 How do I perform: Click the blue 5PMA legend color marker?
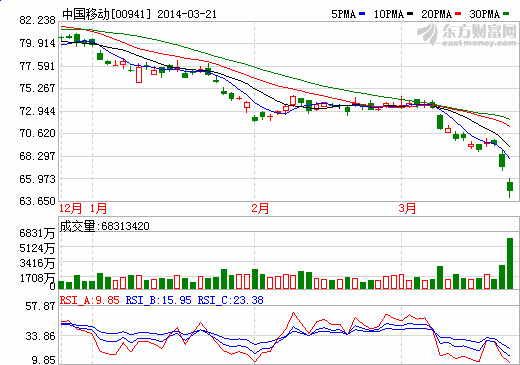point(362,14)
